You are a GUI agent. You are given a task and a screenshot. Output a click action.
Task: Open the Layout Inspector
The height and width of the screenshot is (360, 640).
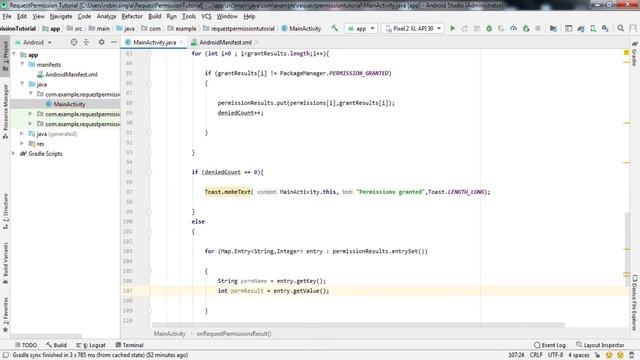click(x=600, y=345)
